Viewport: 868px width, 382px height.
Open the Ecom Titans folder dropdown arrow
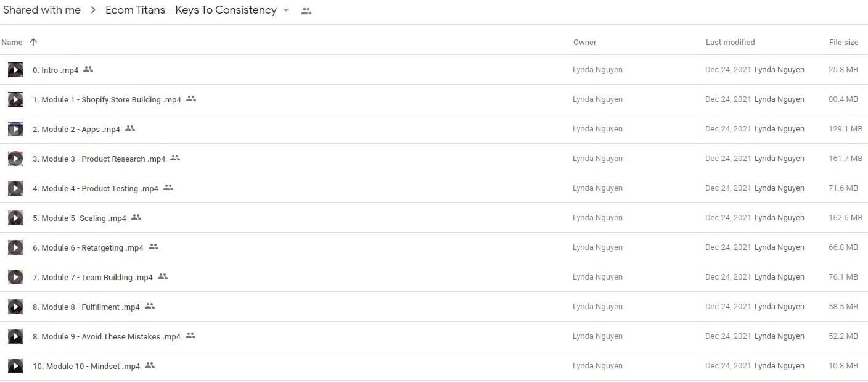click(x=286, y=10)
